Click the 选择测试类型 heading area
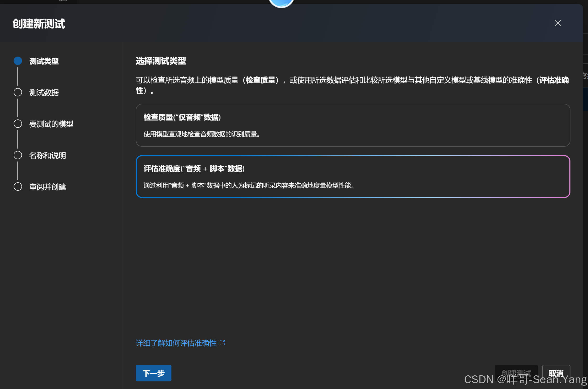This screenshot has width=588, height=389. pyautogui.click(x=160, y=61)
